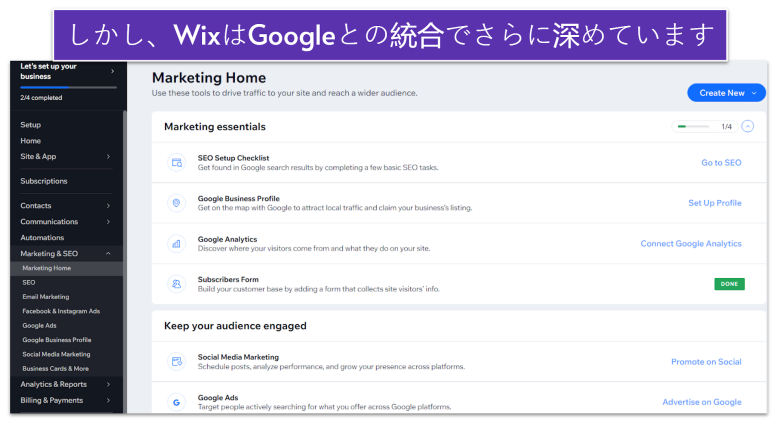Select Marketing Home submenu item
The width and height of the screenshot is (780, 426).
(x=47, y=268)
